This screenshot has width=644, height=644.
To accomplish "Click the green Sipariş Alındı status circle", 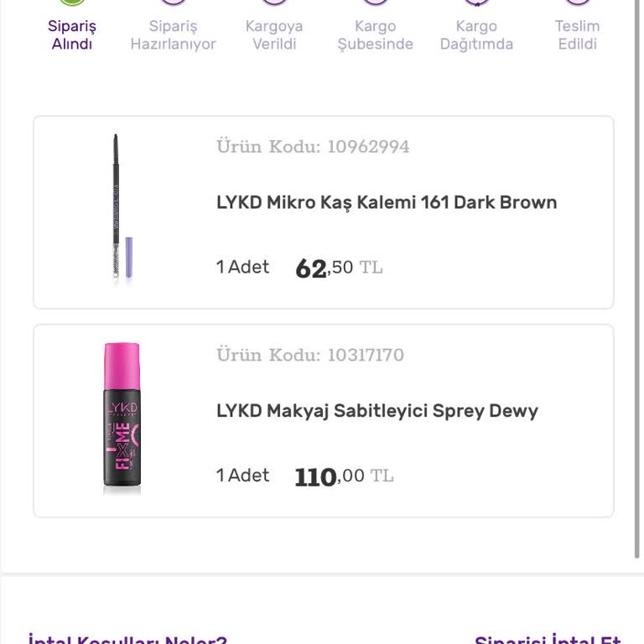I will (x=72, y=3).
